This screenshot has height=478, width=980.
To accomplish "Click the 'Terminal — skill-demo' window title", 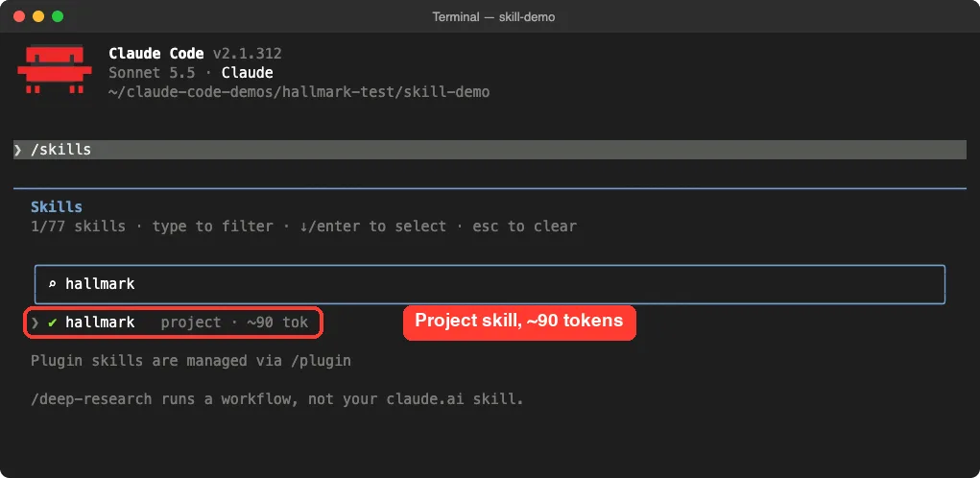I will (x=493, y=17).
